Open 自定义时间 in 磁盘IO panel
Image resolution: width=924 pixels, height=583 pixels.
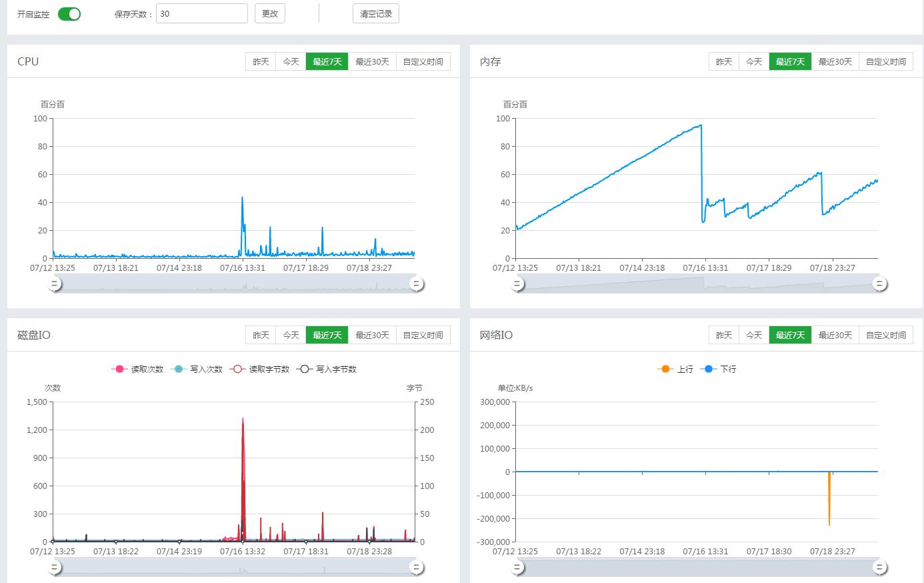coord(423,335)
